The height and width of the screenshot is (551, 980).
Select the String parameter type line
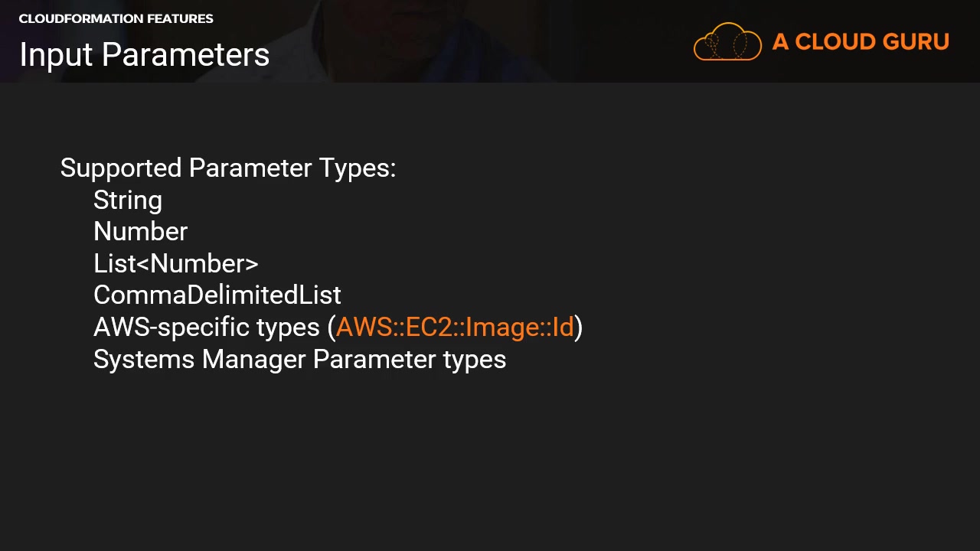coord(128,201)
